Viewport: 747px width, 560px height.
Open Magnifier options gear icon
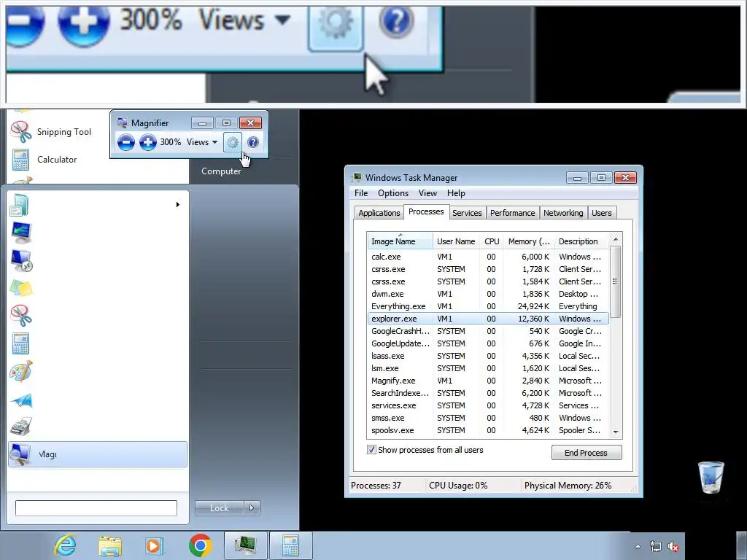[x=233, y=142]
